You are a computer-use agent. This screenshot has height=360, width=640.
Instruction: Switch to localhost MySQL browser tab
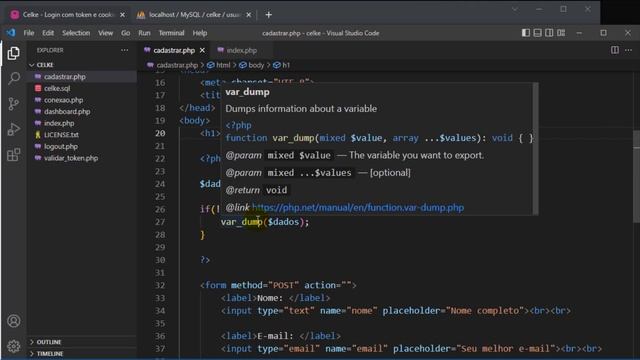click(194, 15)
